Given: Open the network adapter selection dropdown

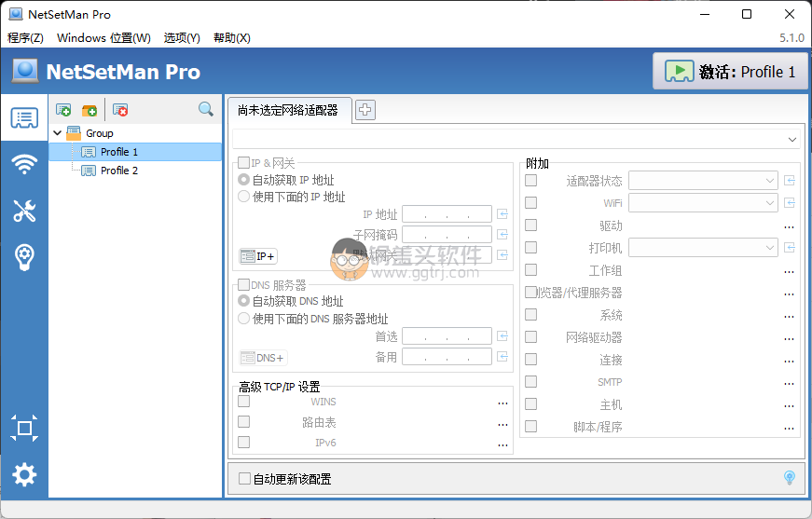Looking at the screenshot, I should pyautogui.click(x=516, y=139).
